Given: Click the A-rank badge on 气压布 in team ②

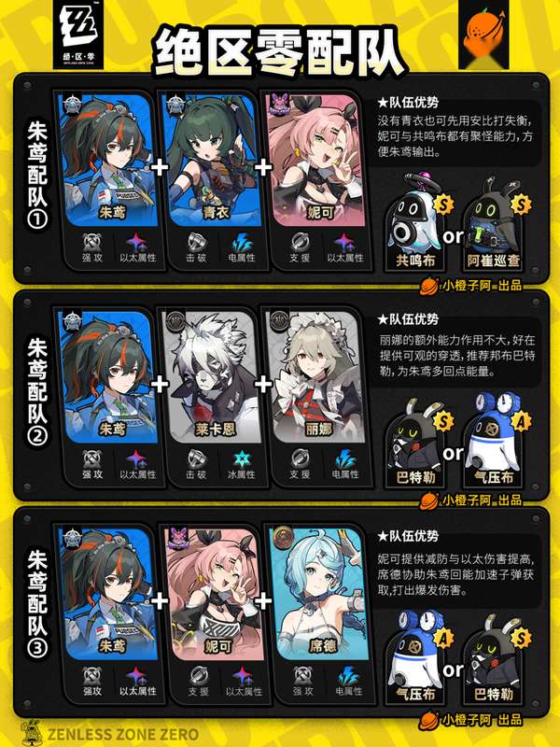Looking at the screenshot, I should coord(521,421).
